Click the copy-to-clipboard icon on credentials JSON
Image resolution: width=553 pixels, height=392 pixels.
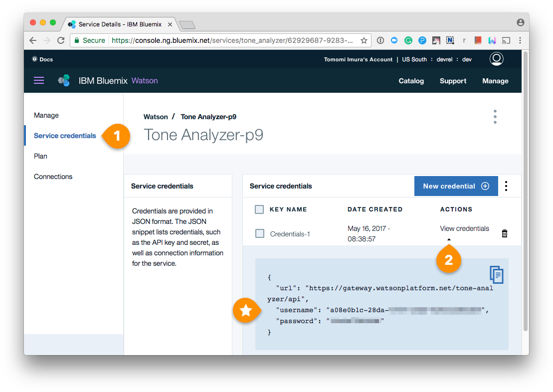pyautogui.click(x=497, y=275)
